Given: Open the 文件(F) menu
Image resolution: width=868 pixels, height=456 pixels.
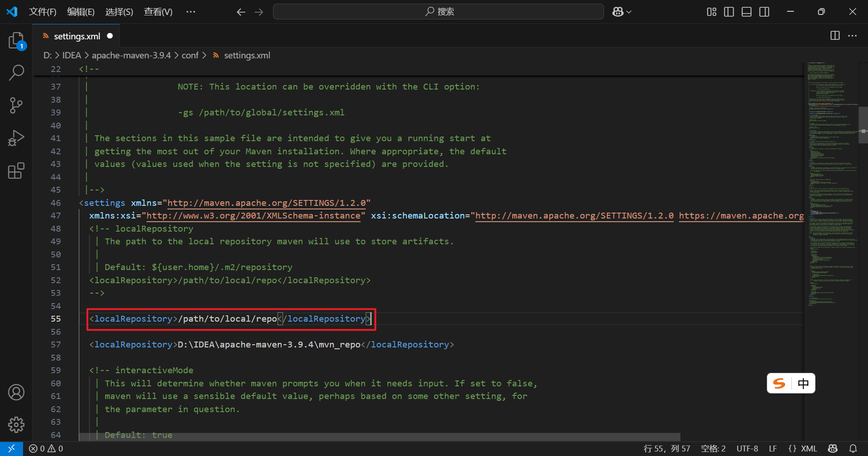Looking at the screenshot, I should [x=42, y=12].
